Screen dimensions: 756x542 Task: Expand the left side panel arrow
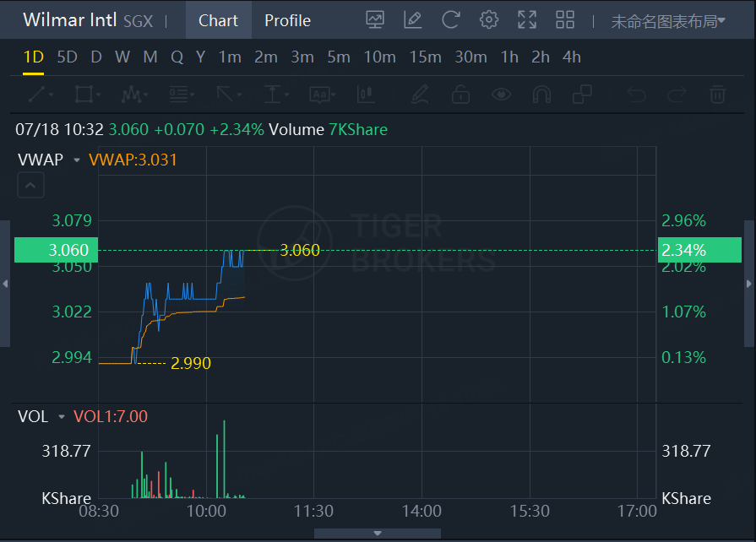pyautogui.click(x=5, y=284)
